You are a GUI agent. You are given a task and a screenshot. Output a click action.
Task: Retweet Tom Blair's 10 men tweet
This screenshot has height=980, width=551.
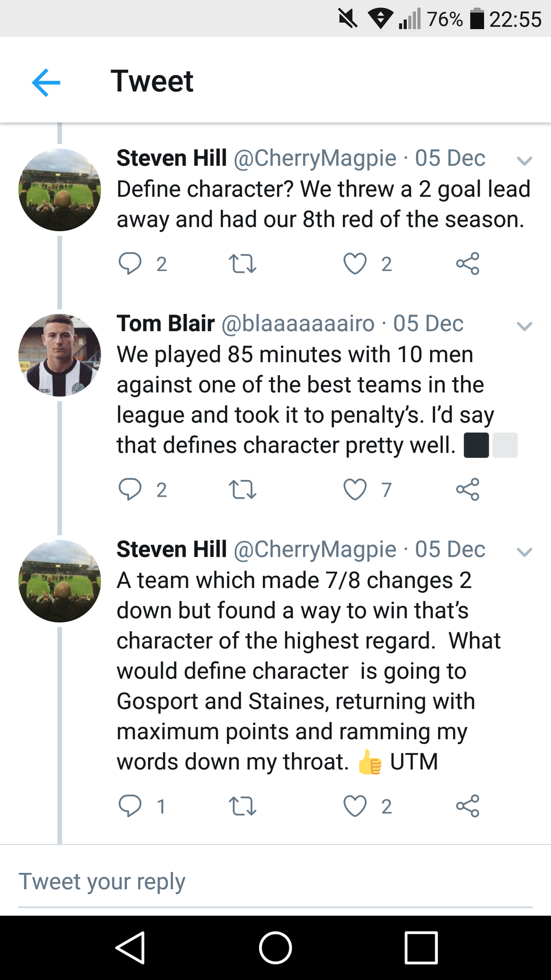[242, 489]
